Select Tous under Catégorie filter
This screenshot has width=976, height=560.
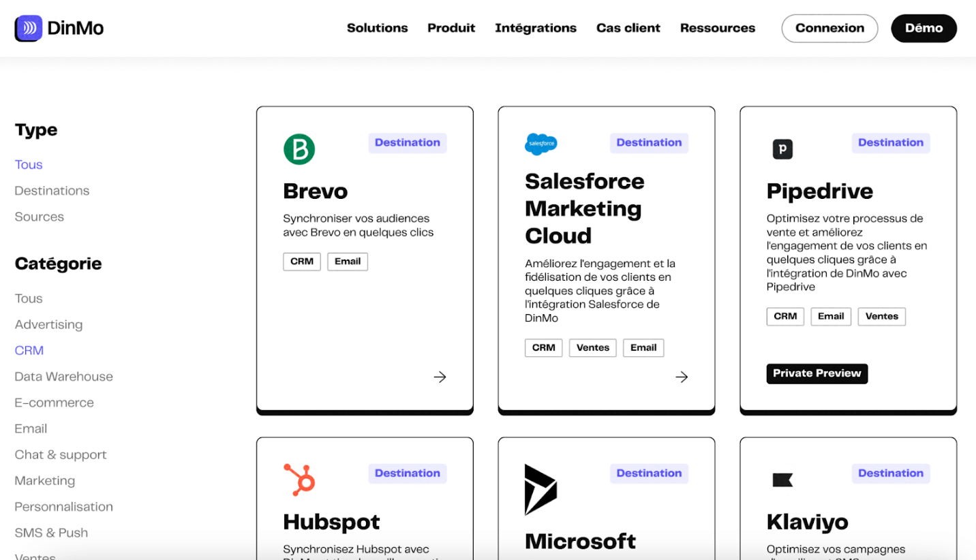[29, 298]
